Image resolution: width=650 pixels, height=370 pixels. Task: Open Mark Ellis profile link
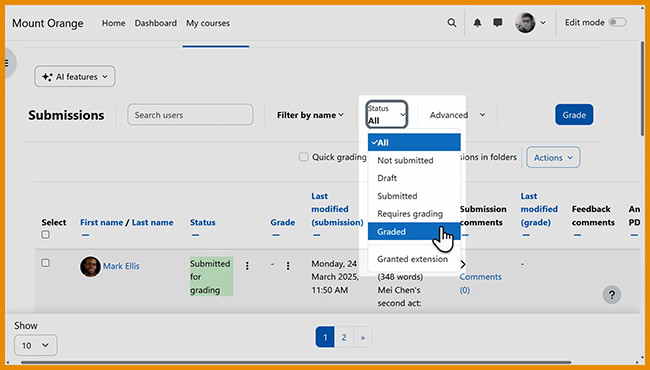pyautogui.click(x=121, y=266)
